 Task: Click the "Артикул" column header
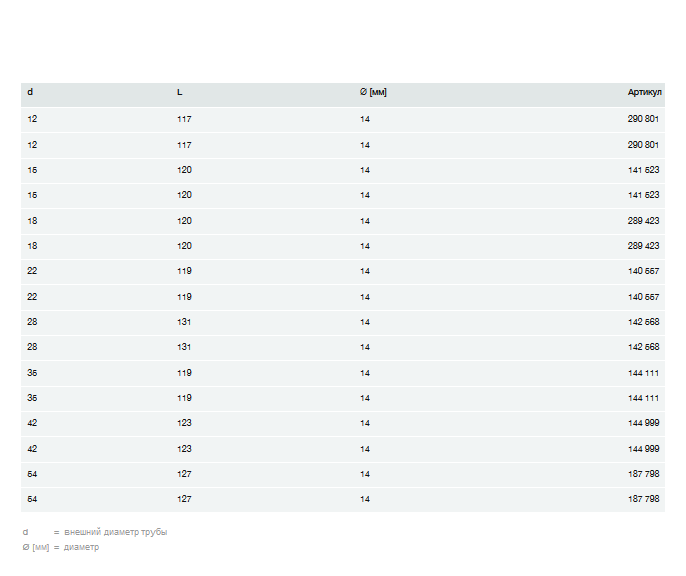(x=644, y=93)
